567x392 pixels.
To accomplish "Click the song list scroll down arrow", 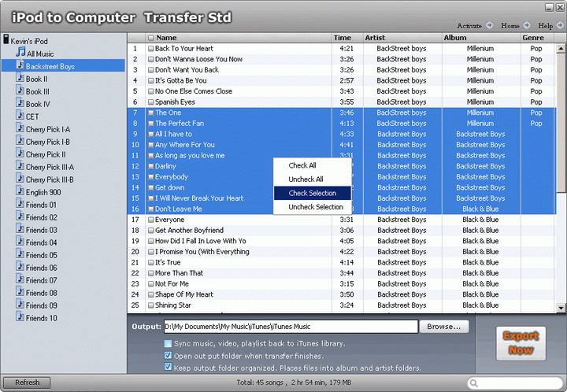I will click(x=561, y=309).
